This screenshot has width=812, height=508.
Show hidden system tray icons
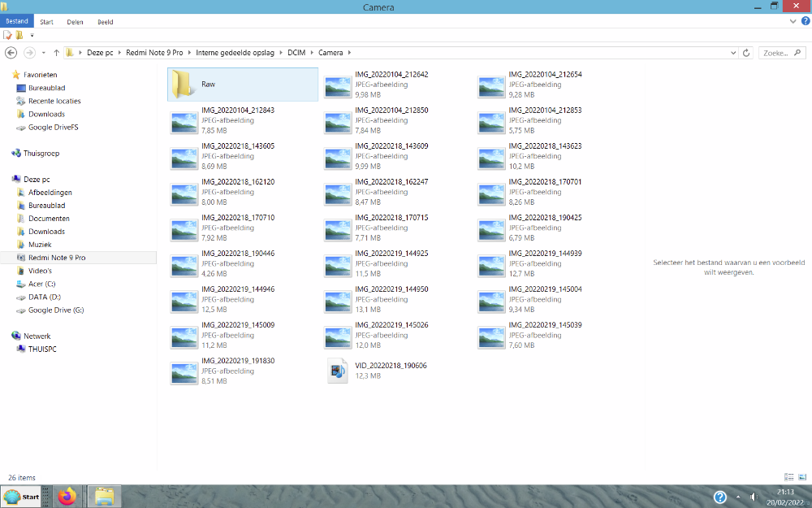[x=738, y=497]
